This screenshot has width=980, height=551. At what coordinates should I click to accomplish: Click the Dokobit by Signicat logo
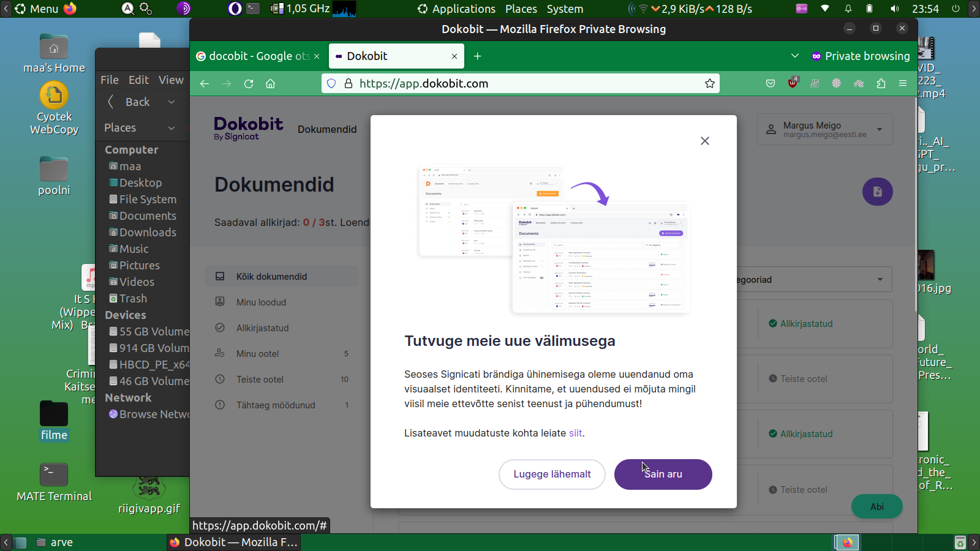[x=248, y=129]
